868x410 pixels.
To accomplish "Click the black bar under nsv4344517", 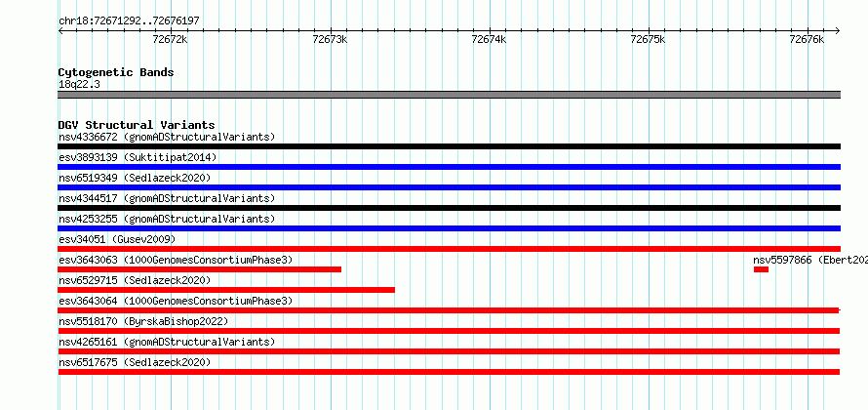I will coord(450,208).
